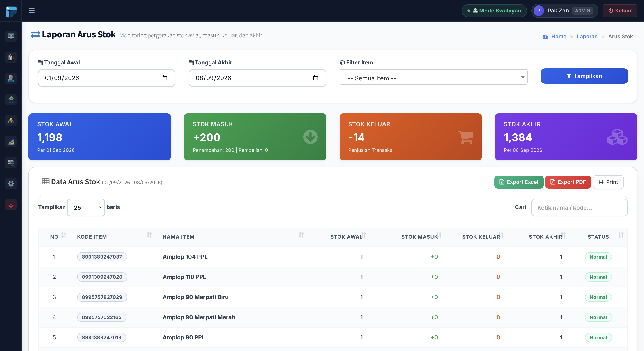Click the Home dashboard breadcrumb icon

point(545,37)
